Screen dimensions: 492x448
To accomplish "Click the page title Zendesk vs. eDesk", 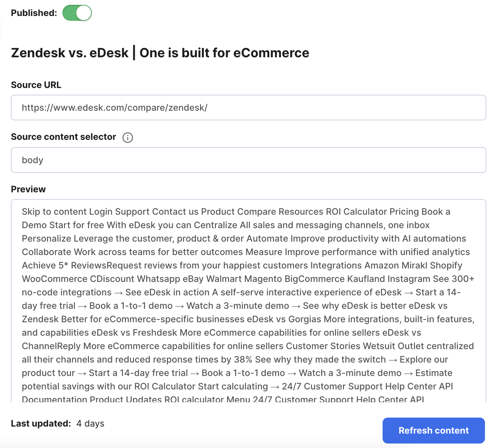I will pyautogui.click(x=160, y=53).
